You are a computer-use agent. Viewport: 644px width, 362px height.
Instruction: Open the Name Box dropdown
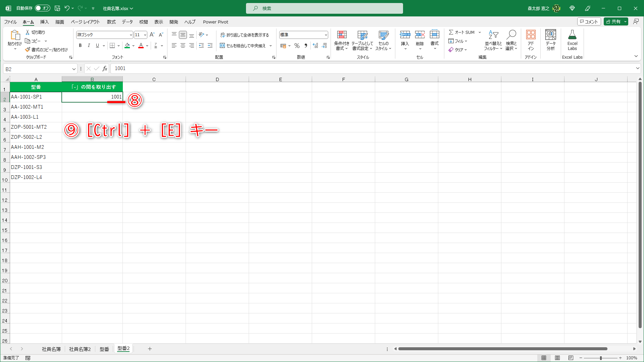(x=74, y=69)
